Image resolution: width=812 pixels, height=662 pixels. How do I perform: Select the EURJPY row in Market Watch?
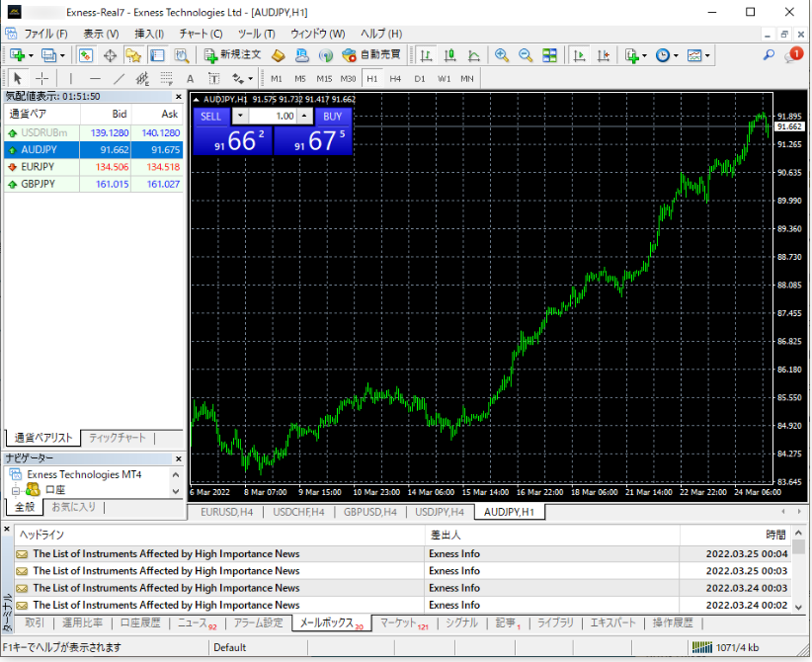tap(93, 167)
